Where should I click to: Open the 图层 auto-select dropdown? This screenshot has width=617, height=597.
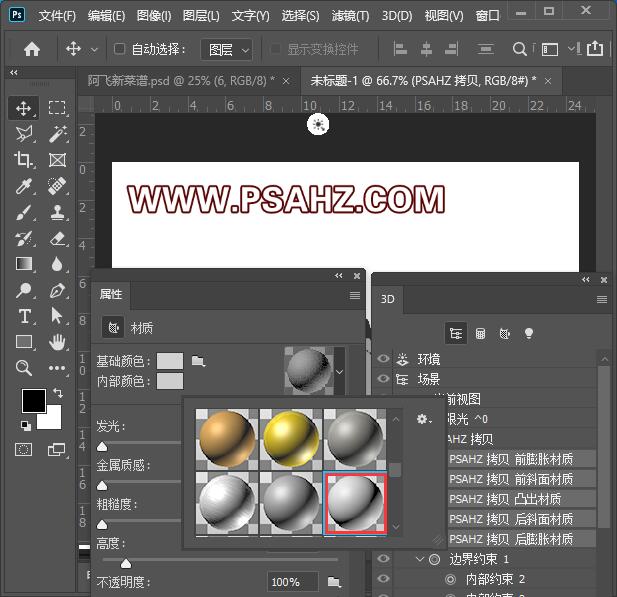tap(227, 50)
